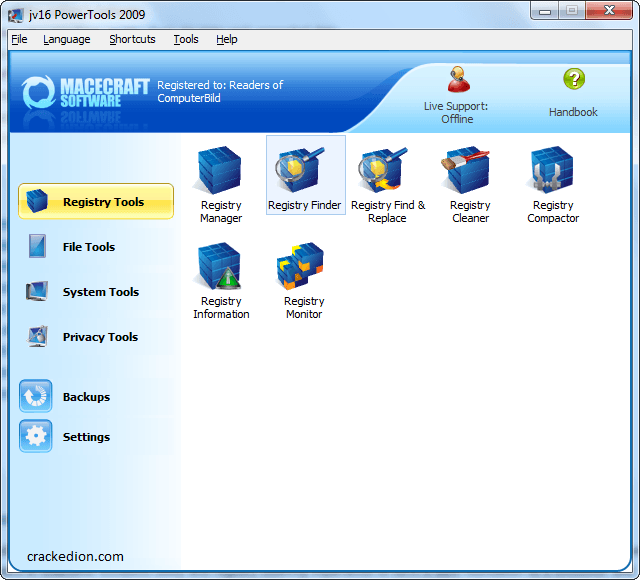Open Registry Information cube icon
The image size is (640, 580).
220,266
